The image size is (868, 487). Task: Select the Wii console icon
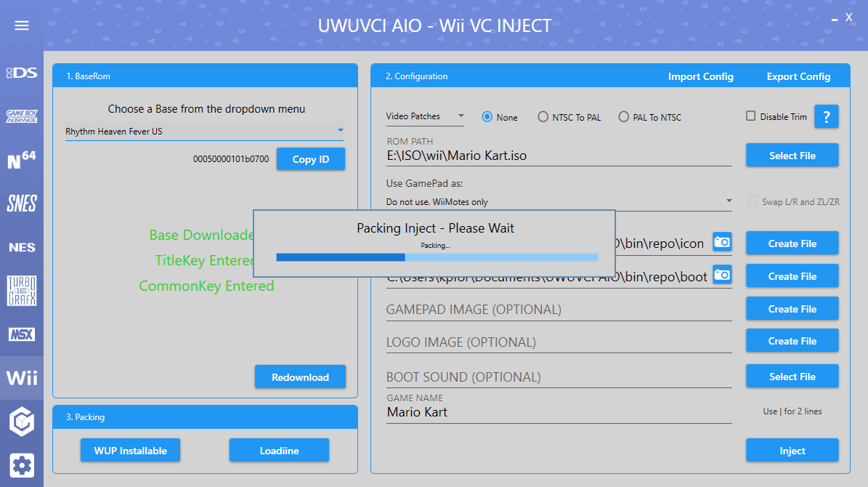(x=22, y=378)
